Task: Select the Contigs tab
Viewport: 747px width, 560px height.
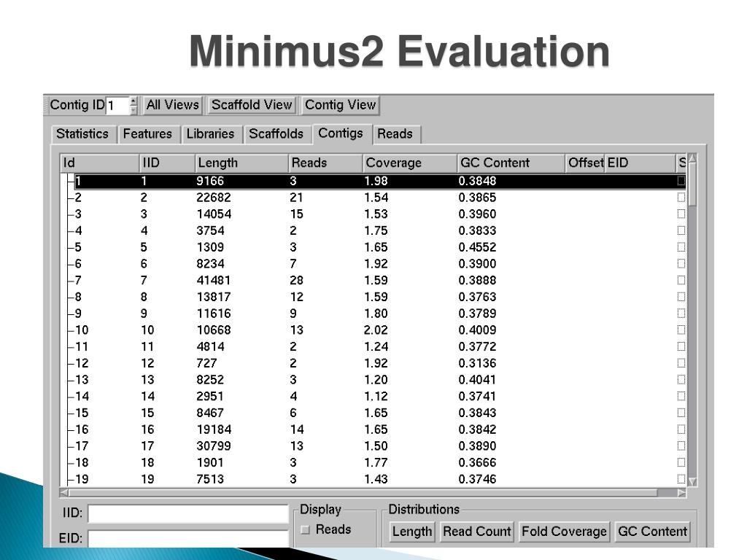Action: pyautogui.click(x=341, y=133)
